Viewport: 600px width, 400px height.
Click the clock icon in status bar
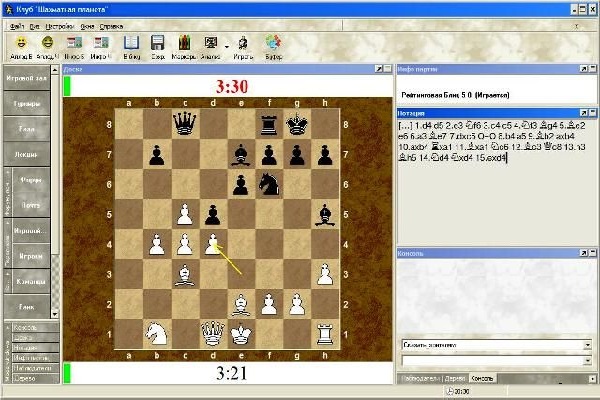coord(450,391)
